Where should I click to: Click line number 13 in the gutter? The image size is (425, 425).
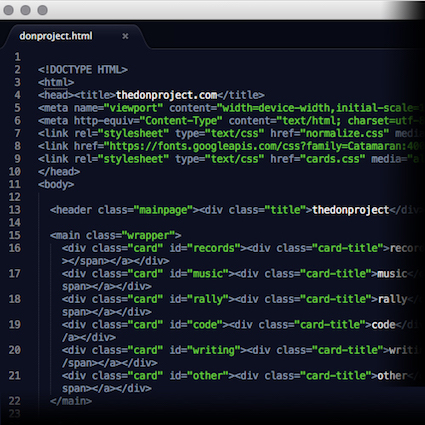pos(15,210)
